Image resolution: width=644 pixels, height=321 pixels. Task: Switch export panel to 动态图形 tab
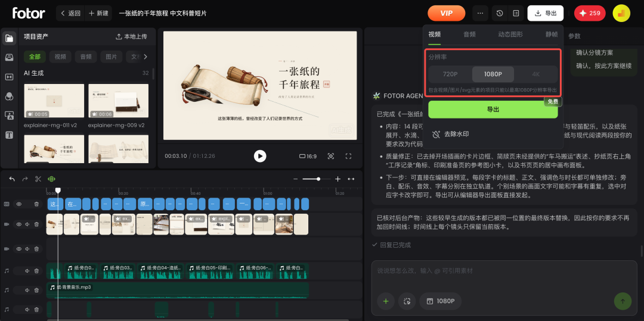pyautogui.click(x=510, y=35)
